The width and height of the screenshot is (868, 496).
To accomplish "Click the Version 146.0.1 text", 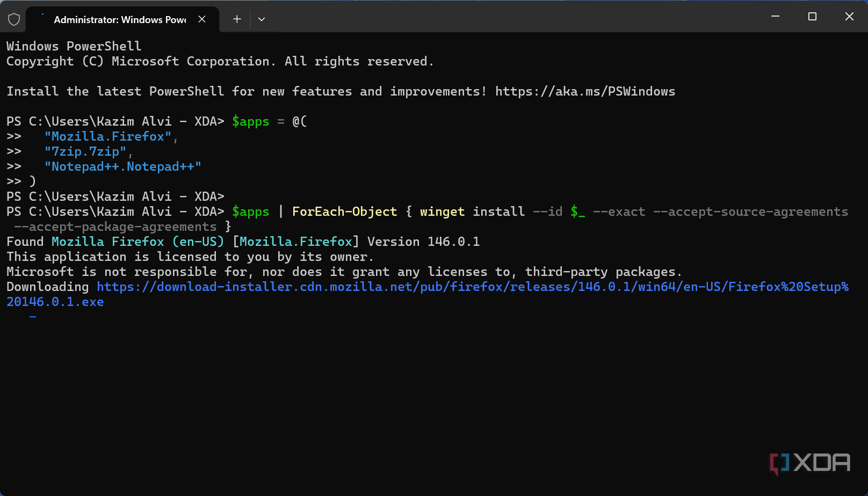I will pos(423,242).
